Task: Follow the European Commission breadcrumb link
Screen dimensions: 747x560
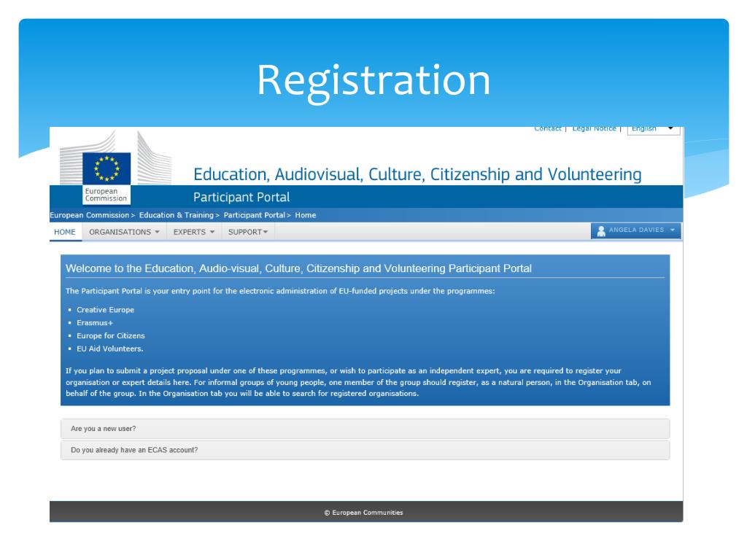Action: coord(89,215)
